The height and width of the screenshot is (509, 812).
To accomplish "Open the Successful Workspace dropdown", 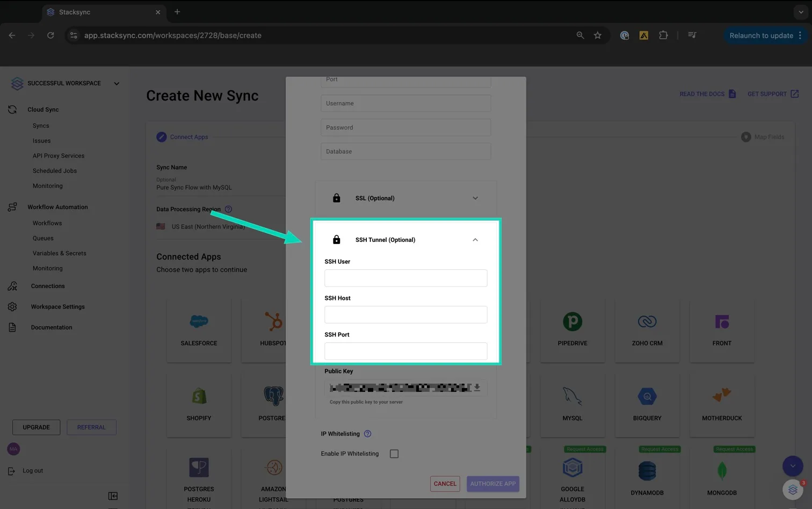I will point(117,83).
